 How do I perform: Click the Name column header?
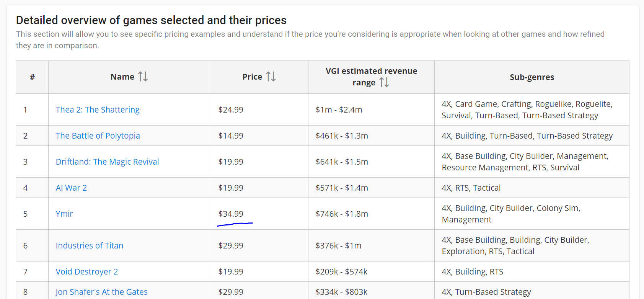(122, 77)
